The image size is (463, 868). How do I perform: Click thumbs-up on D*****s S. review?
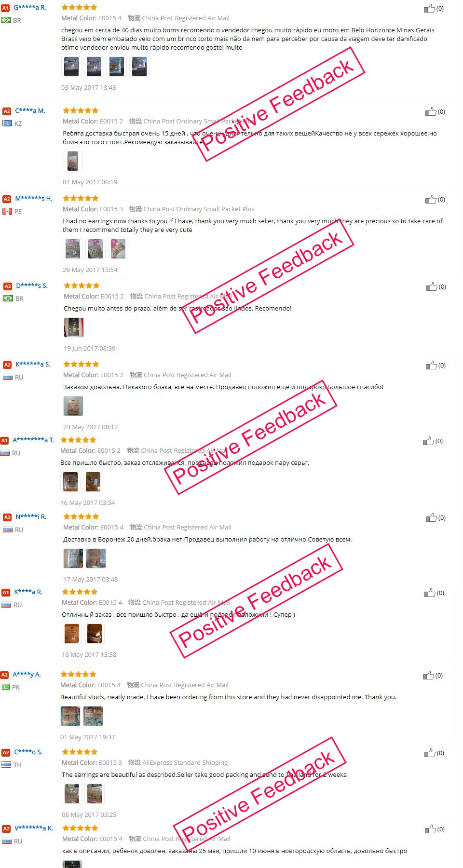coord(432,286)
